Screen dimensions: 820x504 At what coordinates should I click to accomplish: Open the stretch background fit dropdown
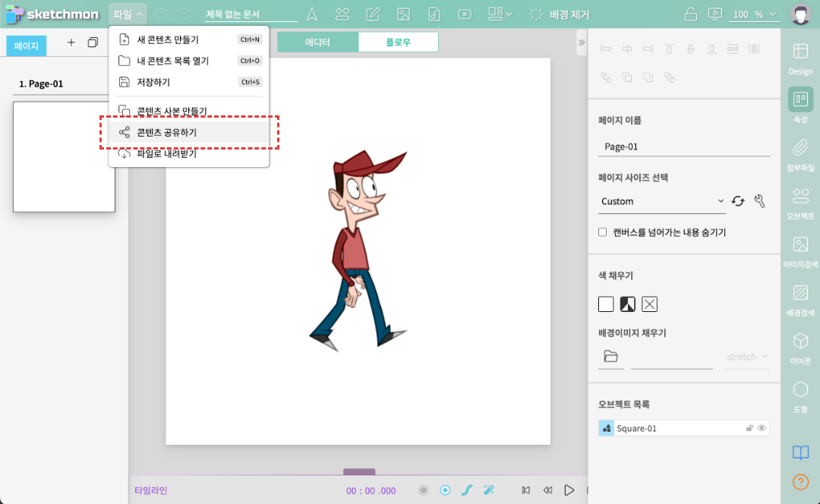(x=746, y=357)
